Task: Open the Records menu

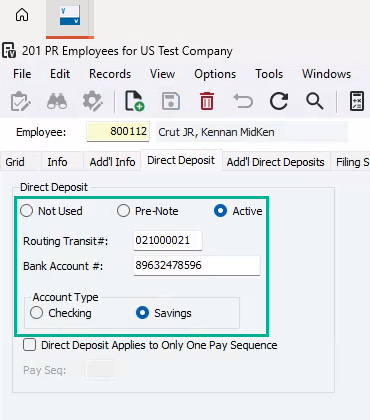Action: click(x=110, y=74)
